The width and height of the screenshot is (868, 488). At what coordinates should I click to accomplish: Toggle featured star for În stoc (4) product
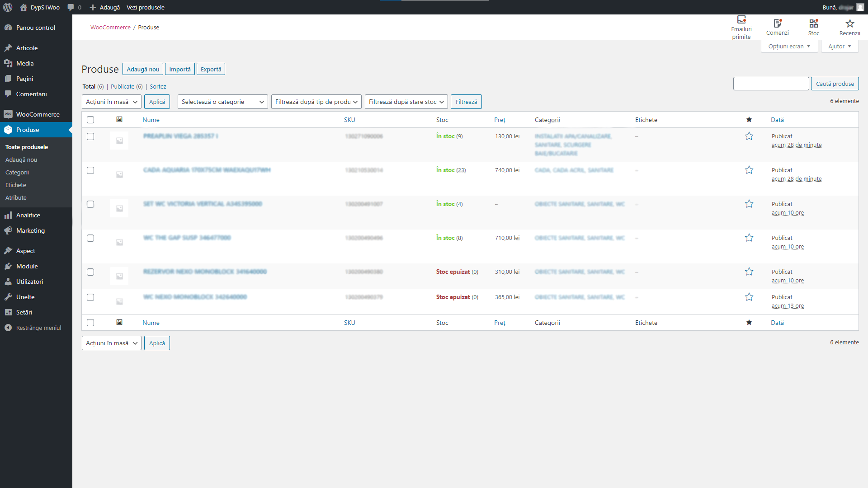pyautogui.click(x=749, y=204)
